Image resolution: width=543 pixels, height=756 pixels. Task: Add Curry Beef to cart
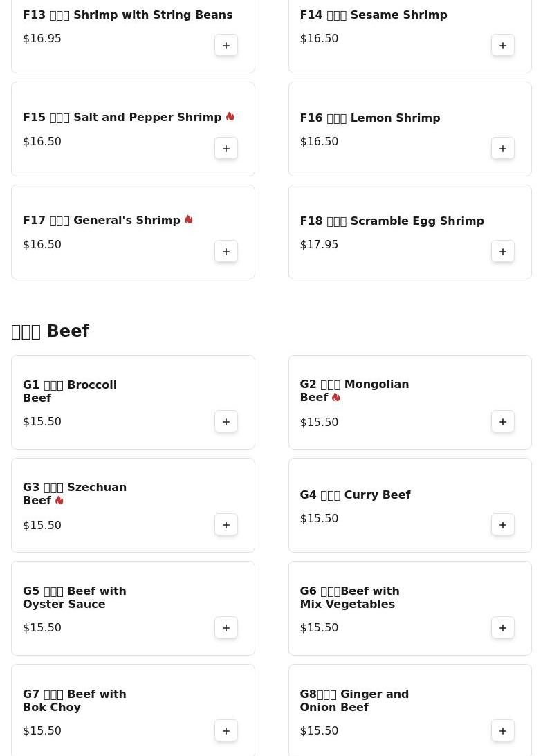[503, 525]
